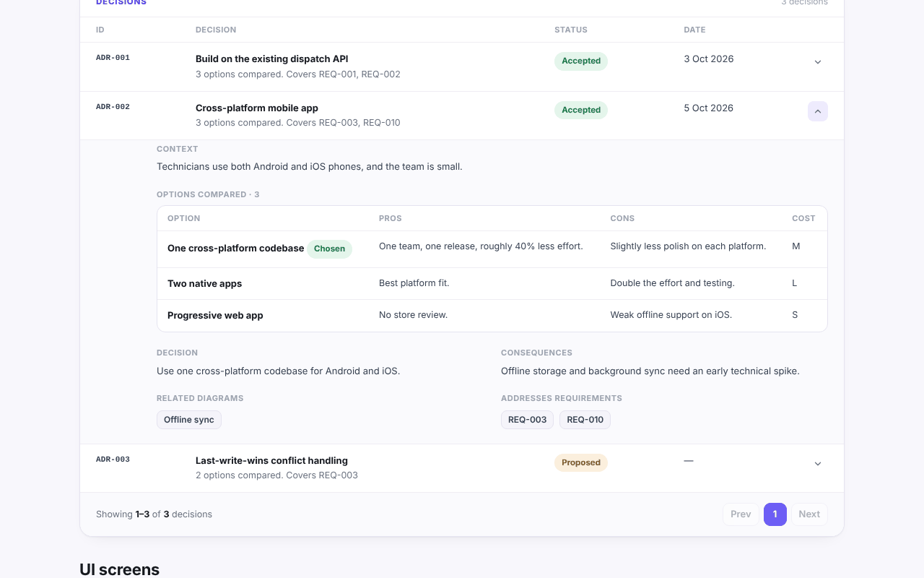Click the '3 Oct 2026' date cell
The image size is (924, 578).
(x=709, y=59)
